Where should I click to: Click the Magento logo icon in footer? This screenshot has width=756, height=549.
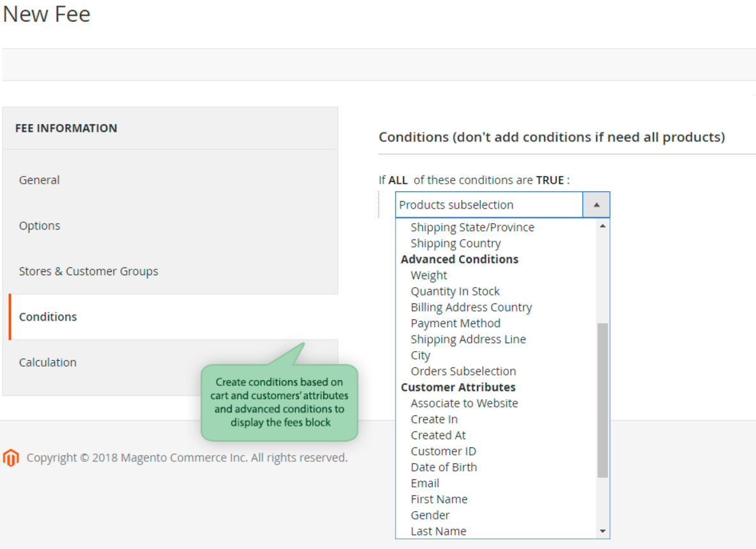coord(11,457)
